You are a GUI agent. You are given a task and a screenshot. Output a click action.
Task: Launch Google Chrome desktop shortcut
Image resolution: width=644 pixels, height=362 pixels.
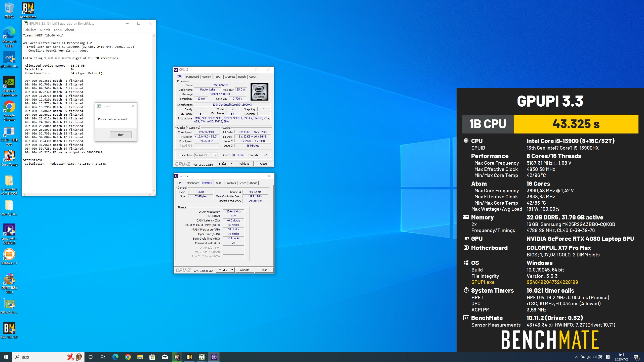9,111
